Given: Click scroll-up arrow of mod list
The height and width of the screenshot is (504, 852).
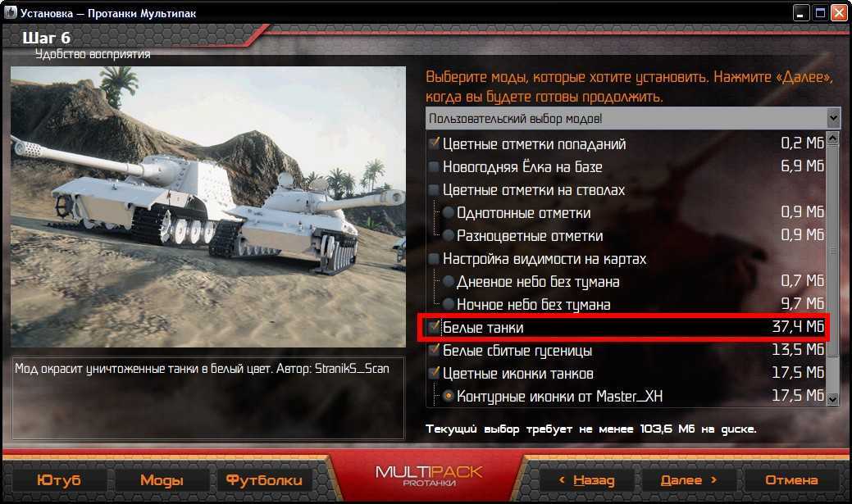Looking at the screenshot, I should (832, 138).
